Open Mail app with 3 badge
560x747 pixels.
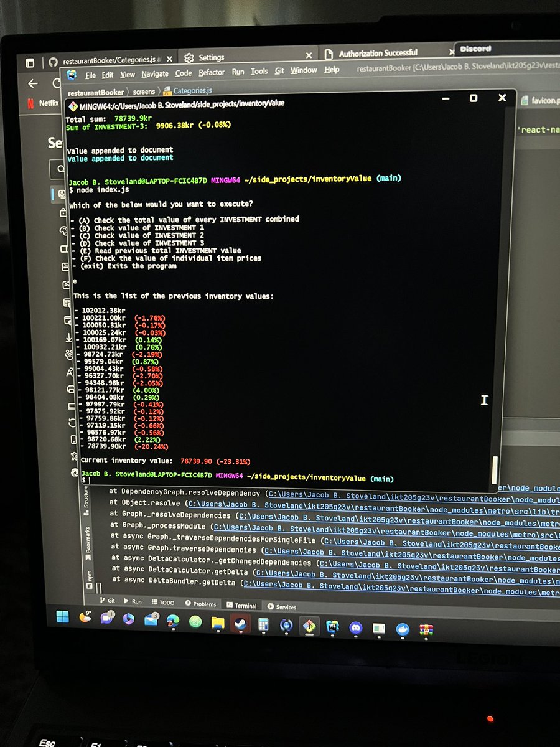coord(151,621)
